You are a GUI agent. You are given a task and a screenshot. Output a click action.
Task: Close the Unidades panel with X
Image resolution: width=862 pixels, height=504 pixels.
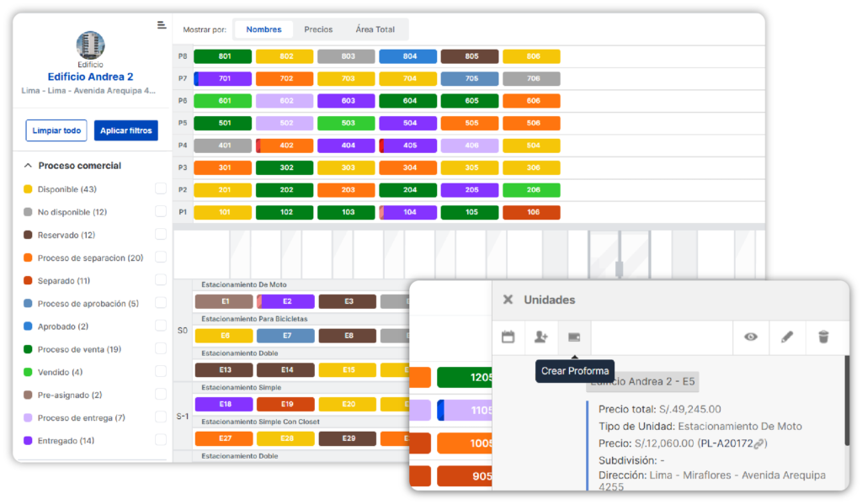[x=508, y=300]
